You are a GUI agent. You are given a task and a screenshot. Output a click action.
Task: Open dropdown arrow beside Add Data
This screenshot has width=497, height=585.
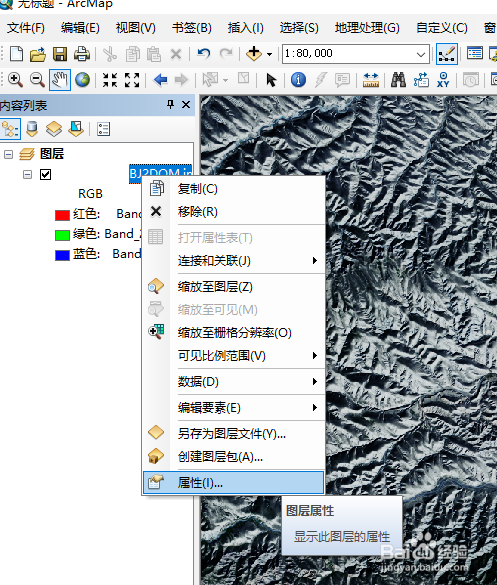click(x=269, y=54)
